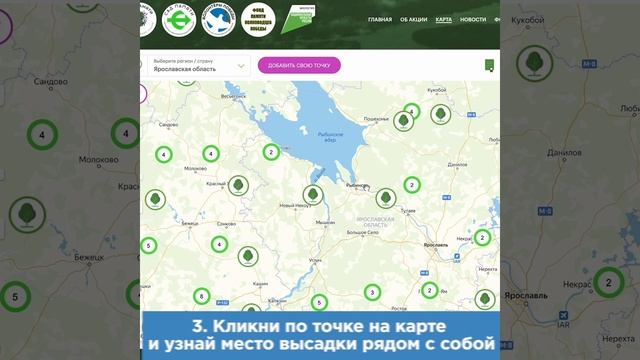Screen dimensions: 640x360
Task: Open cluster marker 3 near Ростов
Action: tap(372, 292)
